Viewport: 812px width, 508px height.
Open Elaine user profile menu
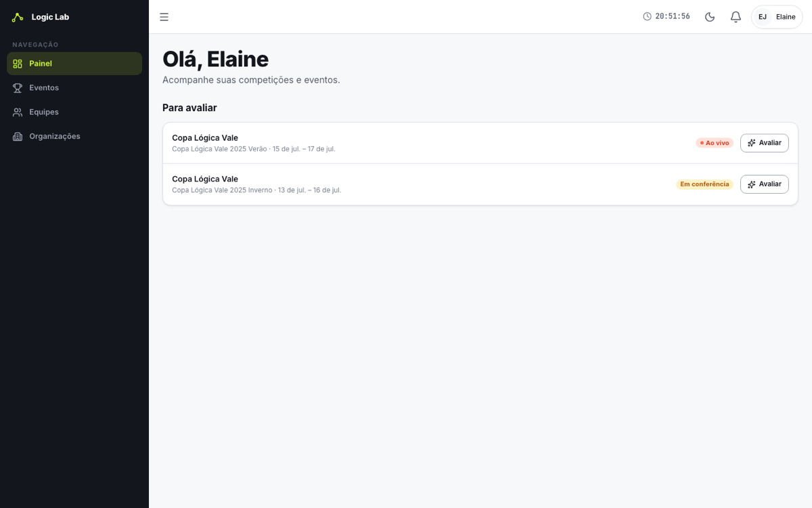click(x=777, y=17)
